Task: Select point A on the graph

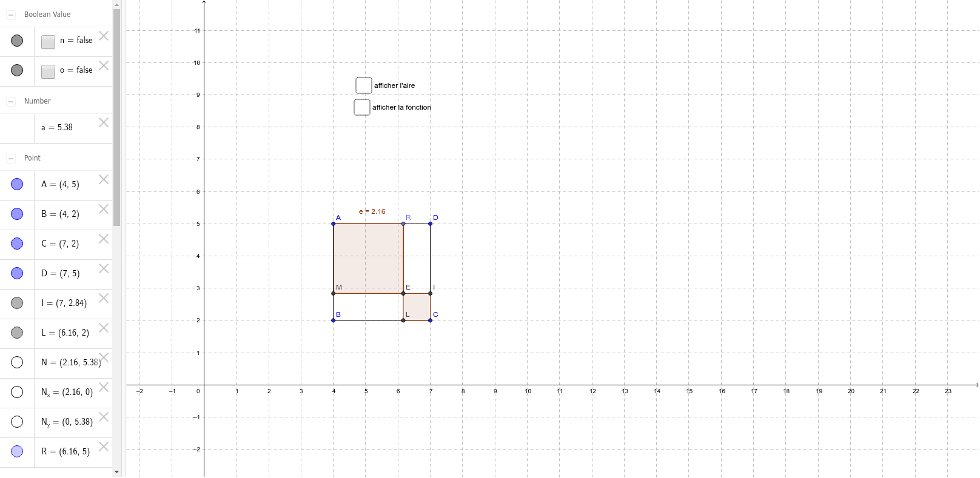Action: (334, 224)
